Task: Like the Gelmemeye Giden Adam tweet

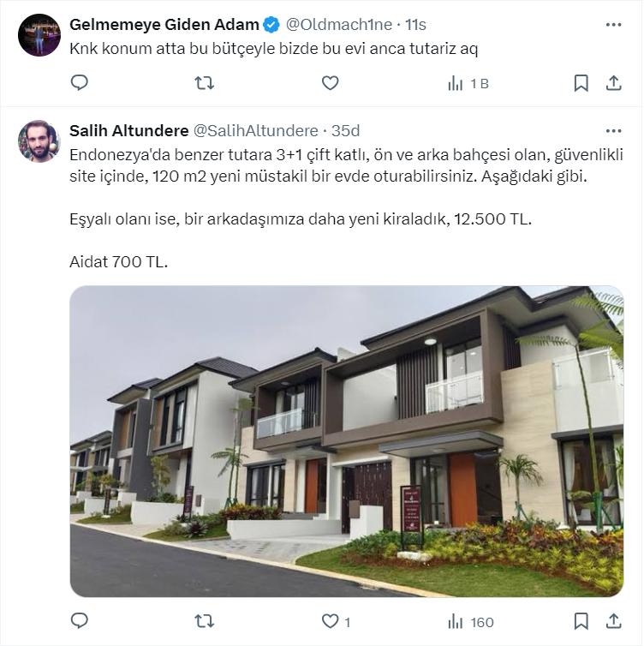Action: [x=330, y=83]
